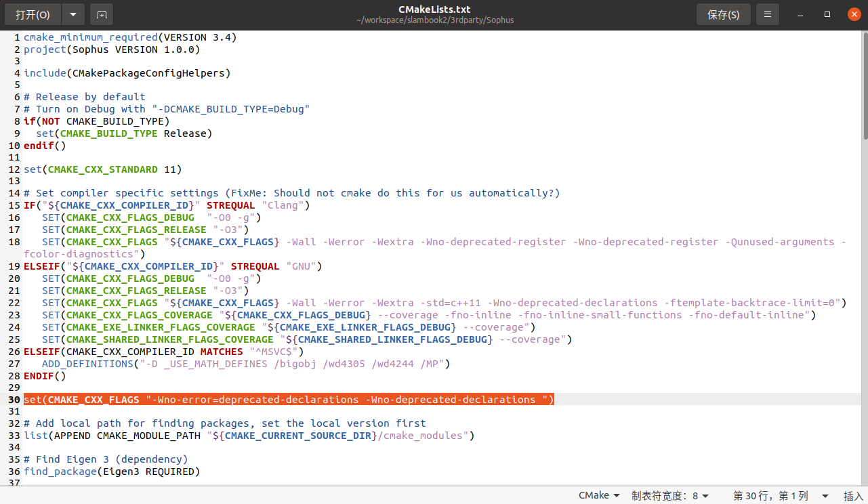
Task: Click the CMakeLists.txt window title
Action: coord(434,9)
